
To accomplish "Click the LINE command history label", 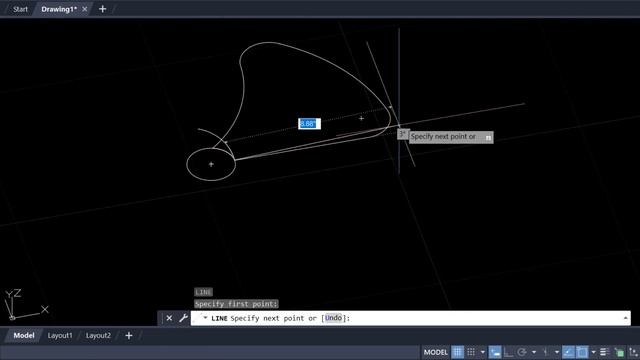I will click(203, 292).
